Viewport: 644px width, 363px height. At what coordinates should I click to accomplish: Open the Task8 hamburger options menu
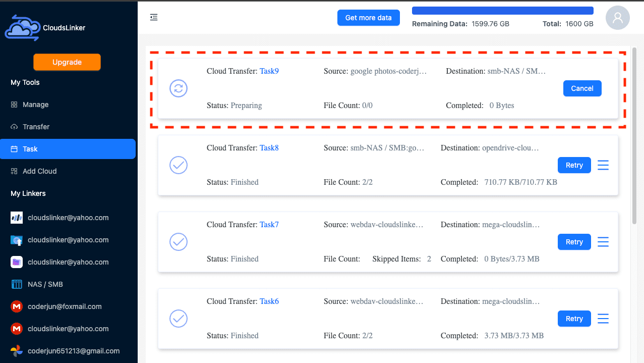tap(603, 165)
